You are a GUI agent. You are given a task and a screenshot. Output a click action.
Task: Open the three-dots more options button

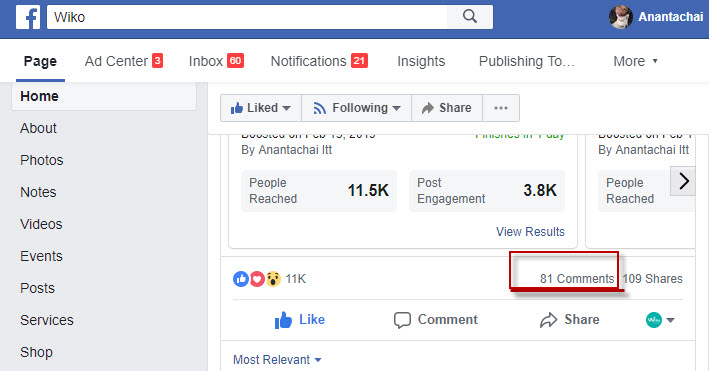(x=501, y=108)
